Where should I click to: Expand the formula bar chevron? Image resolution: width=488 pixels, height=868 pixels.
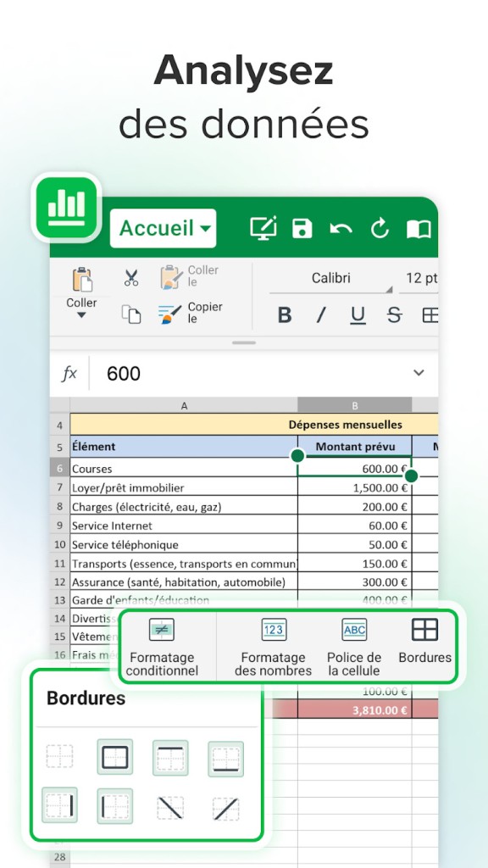(x=419, y=373)
